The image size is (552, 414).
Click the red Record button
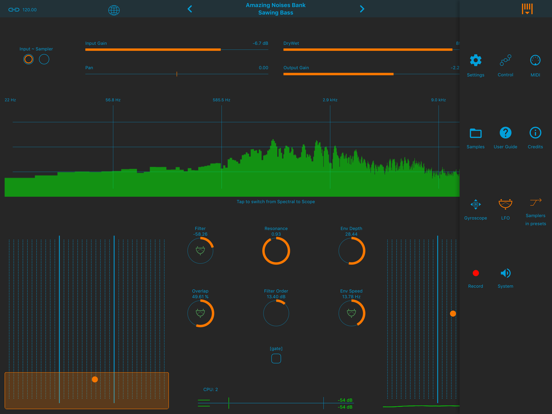coord(476,273)
